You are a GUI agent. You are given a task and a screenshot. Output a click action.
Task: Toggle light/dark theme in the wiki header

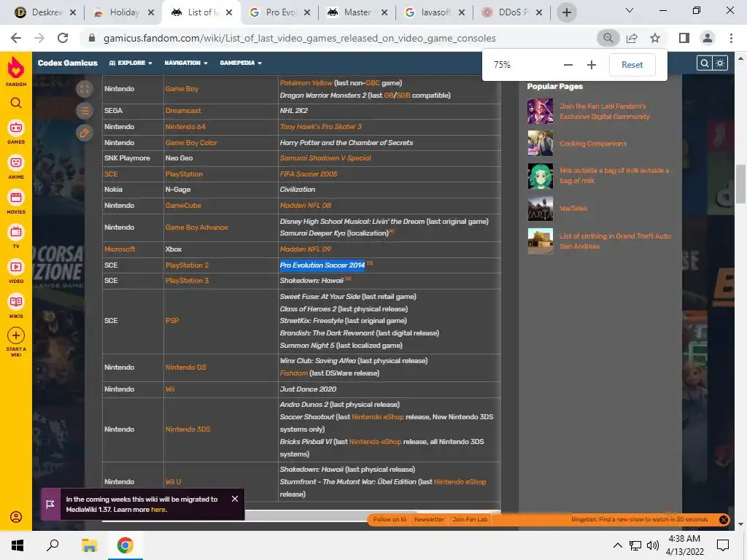[x=720, y=63]
